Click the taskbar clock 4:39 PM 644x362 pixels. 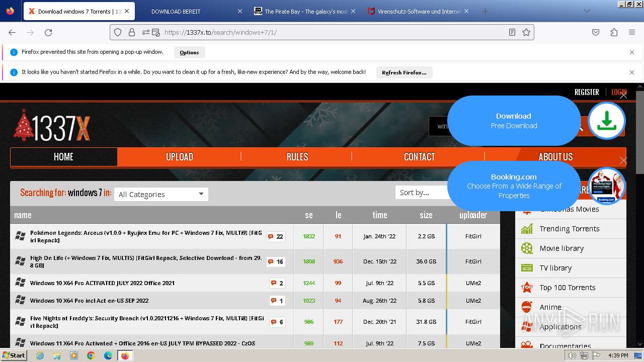tap(618, 355)
